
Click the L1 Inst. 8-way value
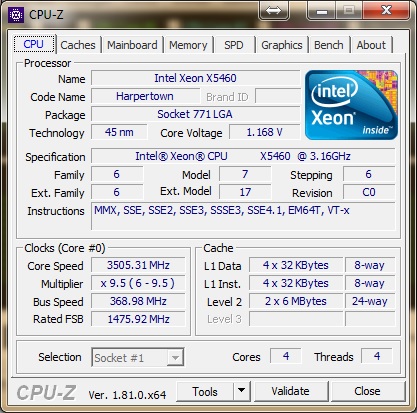[370, 283]
